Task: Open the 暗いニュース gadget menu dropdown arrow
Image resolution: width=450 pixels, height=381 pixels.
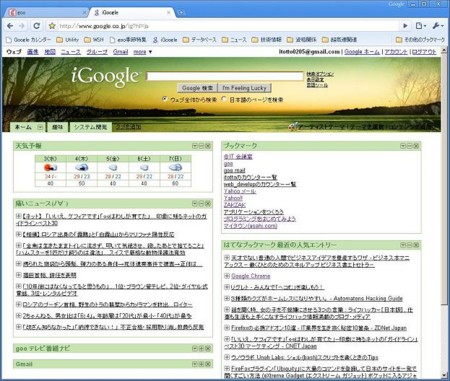Action: click(x=195, y=203)
